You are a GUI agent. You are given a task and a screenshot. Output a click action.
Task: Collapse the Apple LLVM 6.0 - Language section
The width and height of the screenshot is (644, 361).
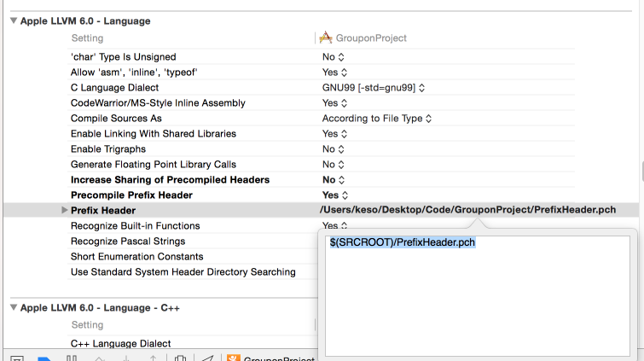(x=13, y=20)
